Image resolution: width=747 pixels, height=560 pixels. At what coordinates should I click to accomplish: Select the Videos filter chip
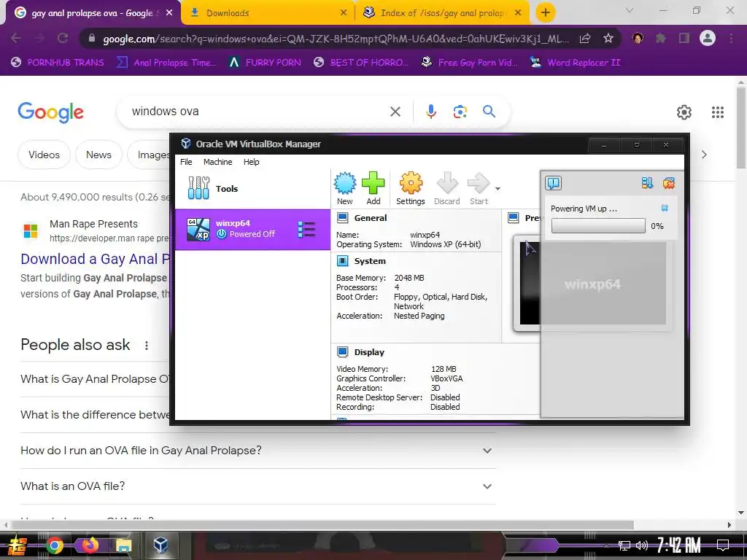(x=44, y=155)
